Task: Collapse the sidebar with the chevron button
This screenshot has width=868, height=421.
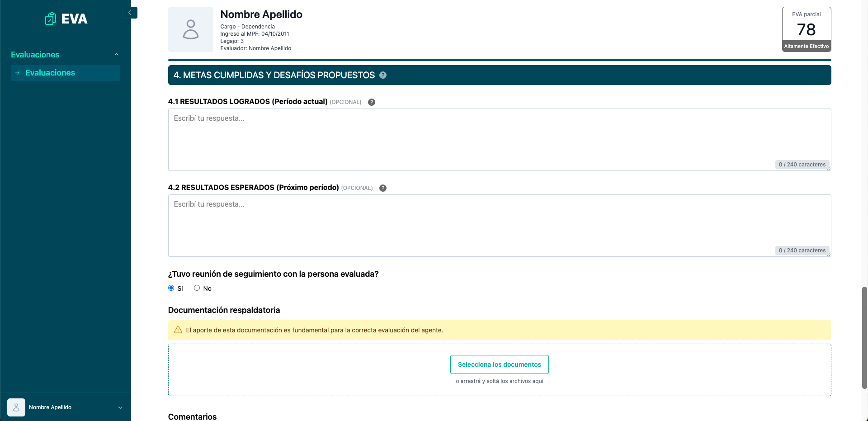Action: tap(130, 13)
